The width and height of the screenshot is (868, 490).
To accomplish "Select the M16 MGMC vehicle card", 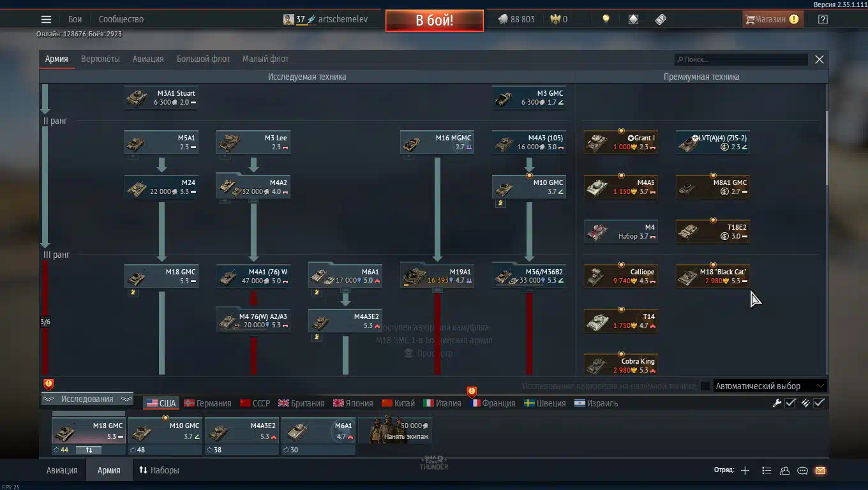I will [437, 142].
